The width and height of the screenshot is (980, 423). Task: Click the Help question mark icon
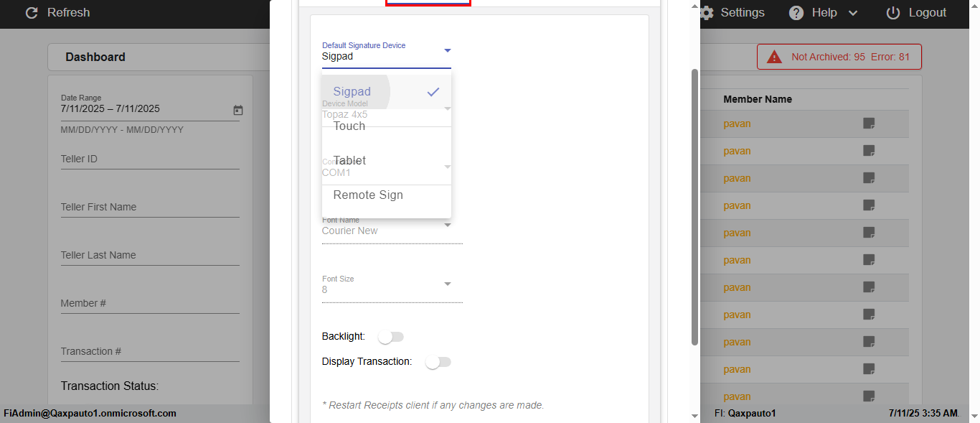[796, 13]
